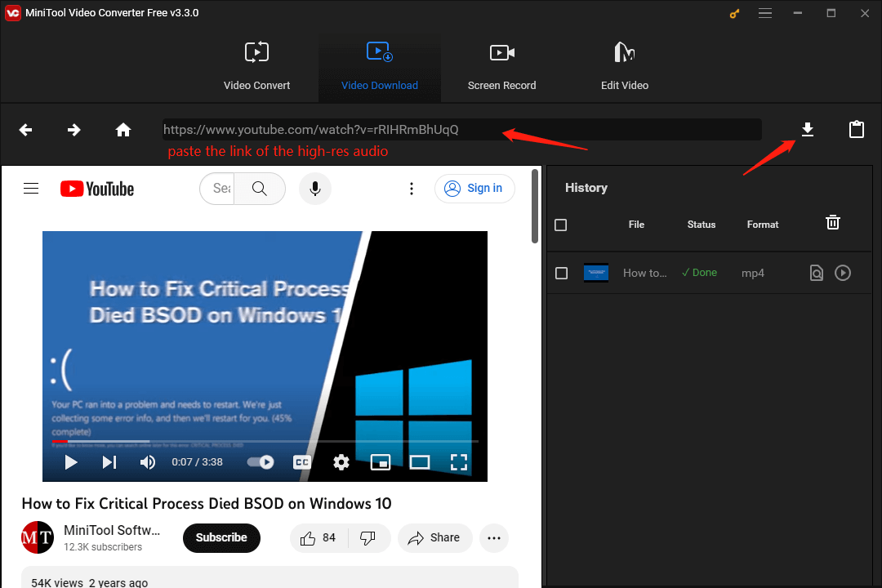Screen dimensions: 882x588
Task: Click the File column header
Action: tap(636, 225)
